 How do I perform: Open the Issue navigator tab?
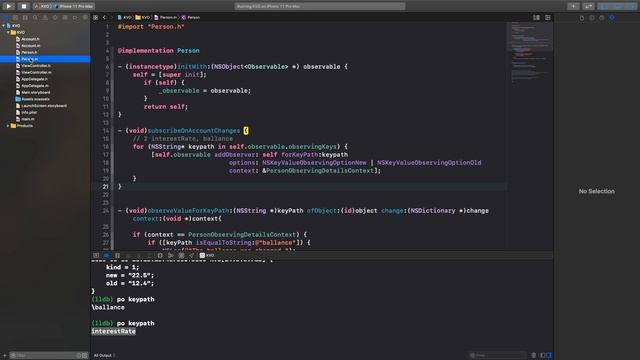pyautogui.click(x=45, y=18)
